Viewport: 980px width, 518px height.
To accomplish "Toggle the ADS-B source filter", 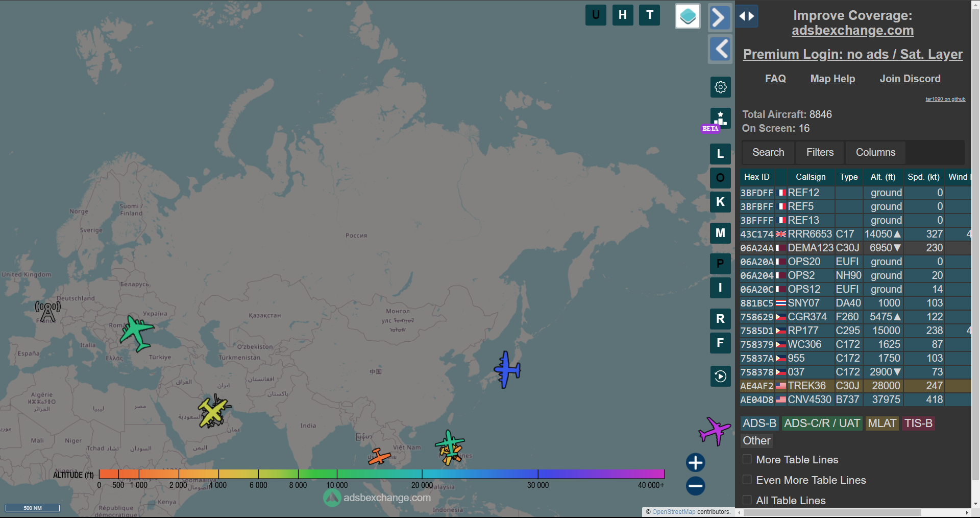I will pyautogui.click(x=759, y=423).
